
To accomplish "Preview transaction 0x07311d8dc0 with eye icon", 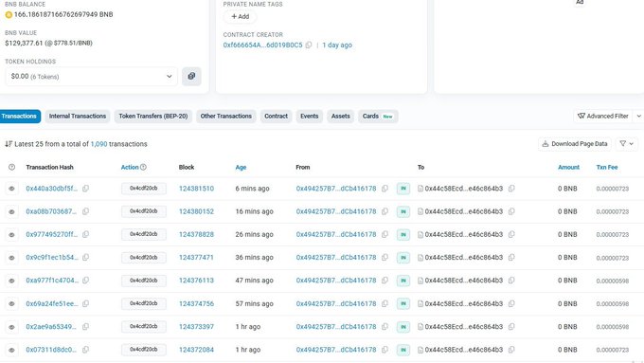I will pos(11,350).
